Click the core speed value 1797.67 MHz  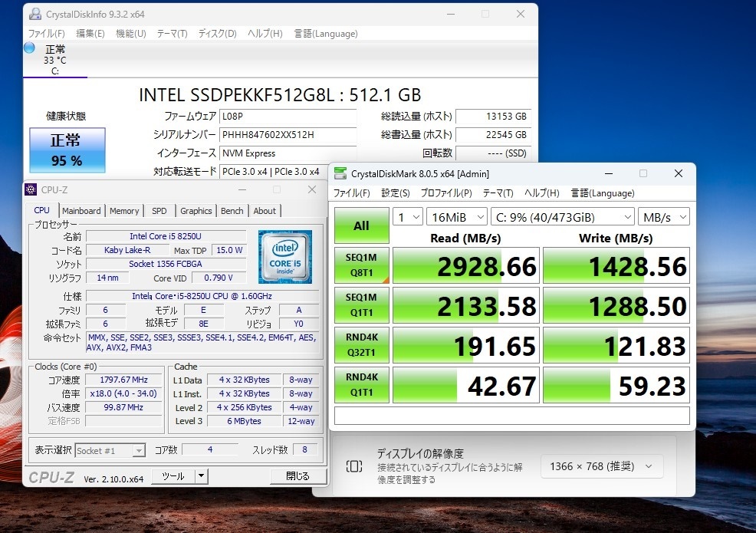(x=124, y=380)
